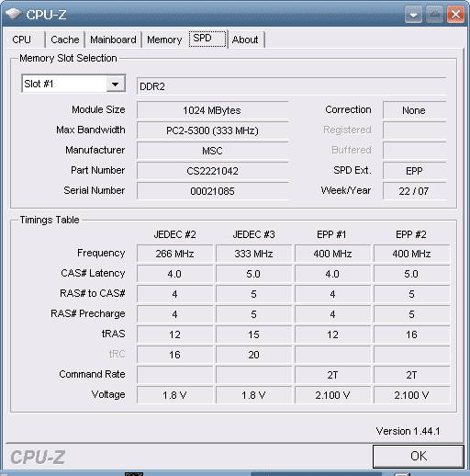Click the Serial Number field 00021085

(x=213, y=191)
